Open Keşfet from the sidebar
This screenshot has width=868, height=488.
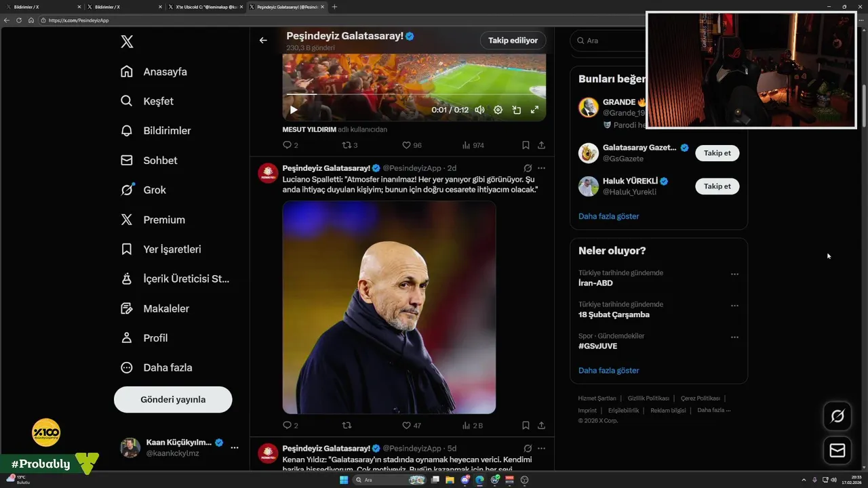click(147, 101)
